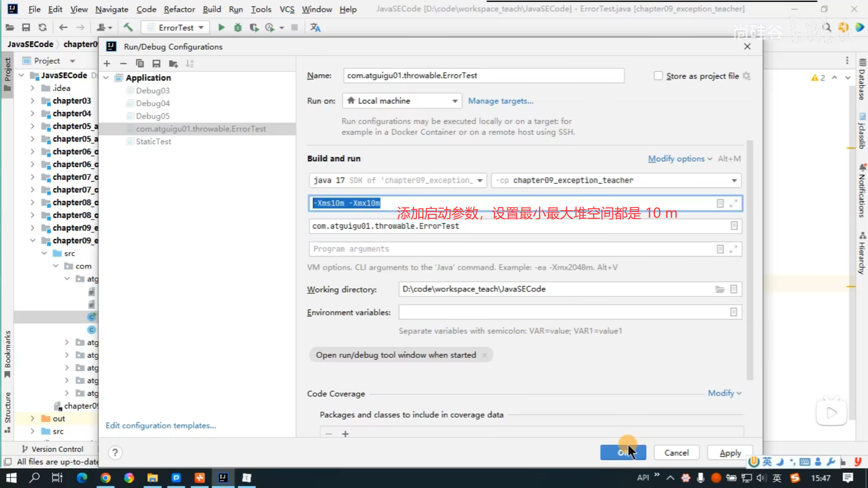Viewport: 868px width, 488px height.
Task: Remove the Open run/debug tool window option tag
Action: [485, 355]
